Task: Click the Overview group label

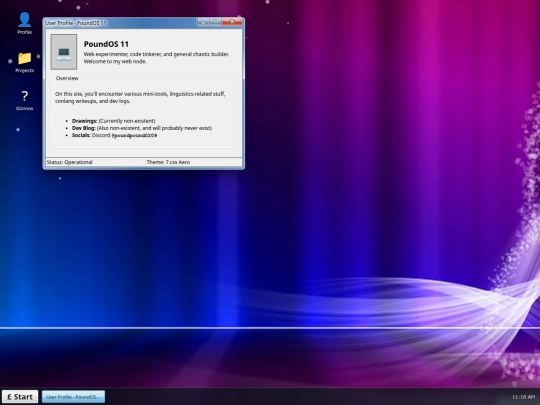Action: coord(67,78)
